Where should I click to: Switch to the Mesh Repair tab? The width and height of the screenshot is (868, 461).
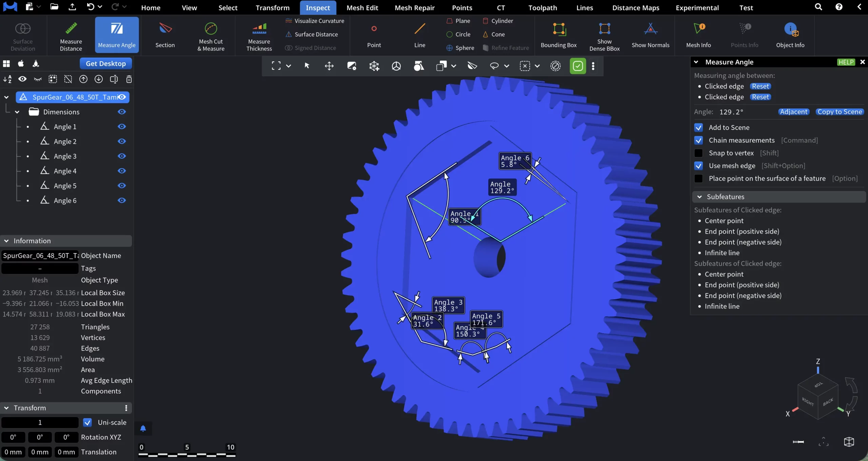(414, 7)
